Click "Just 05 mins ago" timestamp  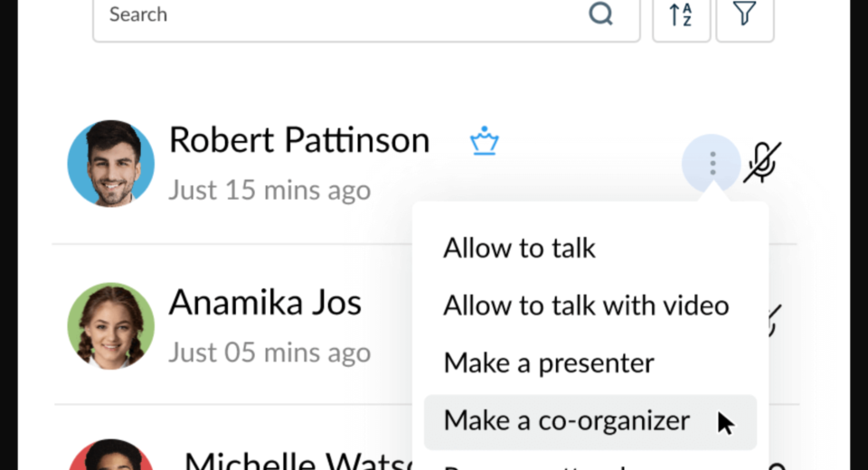point(269,352)
